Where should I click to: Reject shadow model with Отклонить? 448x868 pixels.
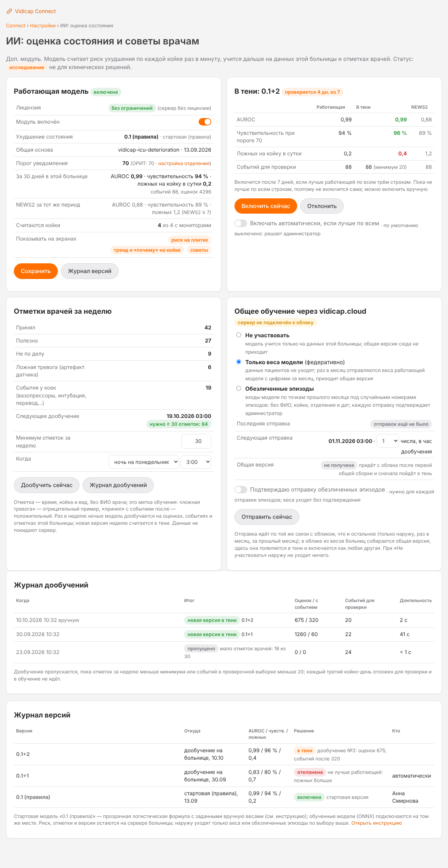pos(322,206)
